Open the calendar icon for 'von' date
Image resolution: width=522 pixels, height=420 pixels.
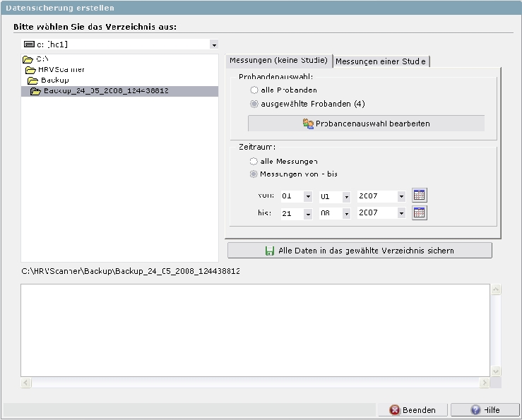click(420, 196)
